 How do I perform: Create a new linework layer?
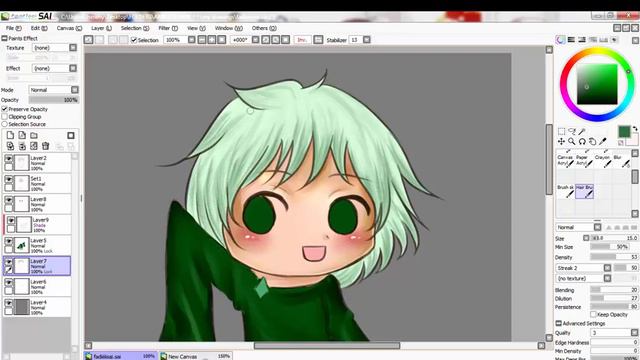click(22, 136)
